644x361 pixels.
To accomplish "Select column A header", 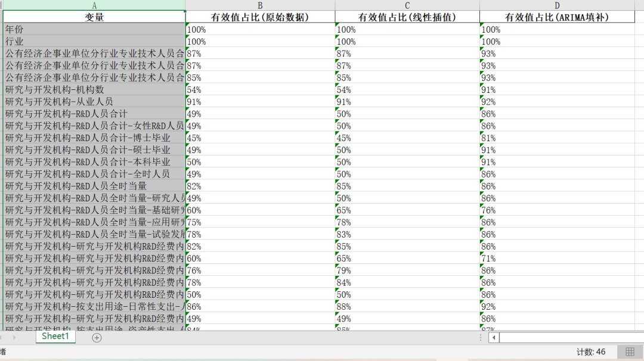I will (94, 5).
